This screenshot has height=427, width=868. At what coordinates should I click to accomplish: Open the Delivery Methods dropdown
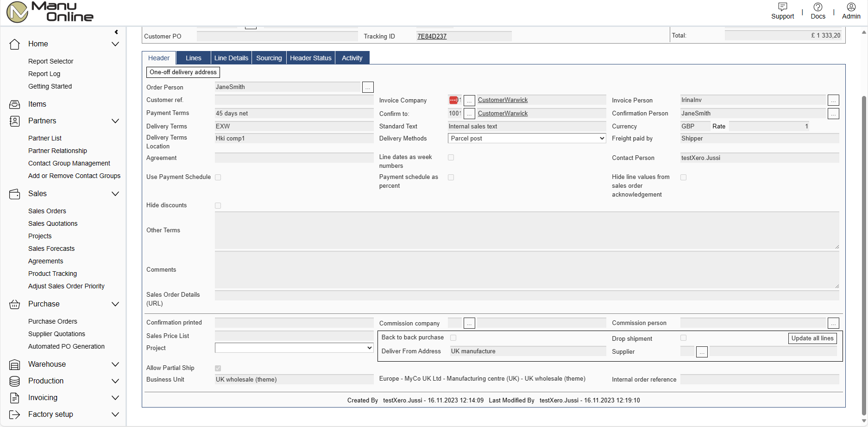(x=527, y=139)
